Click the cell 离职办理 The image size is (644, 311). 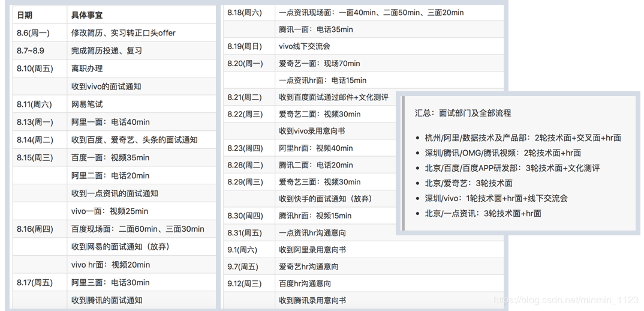click(x=142, y=68)
